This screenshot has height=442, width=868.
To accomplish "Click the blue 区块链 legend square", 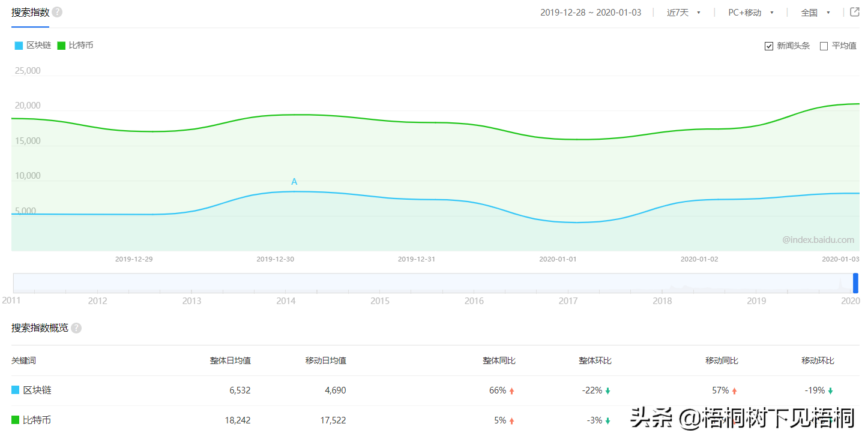I will 19,46.
